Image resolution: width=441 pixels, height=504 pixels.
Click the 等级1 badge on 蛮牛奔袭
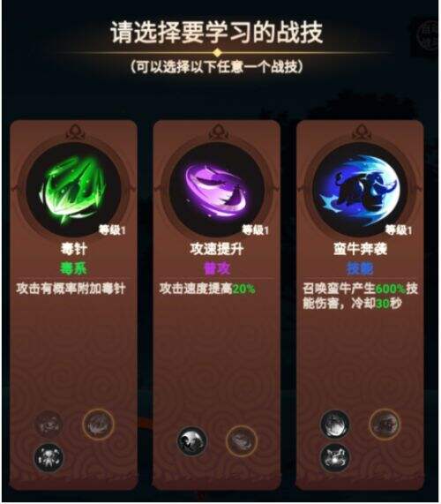tap(399, 229)
